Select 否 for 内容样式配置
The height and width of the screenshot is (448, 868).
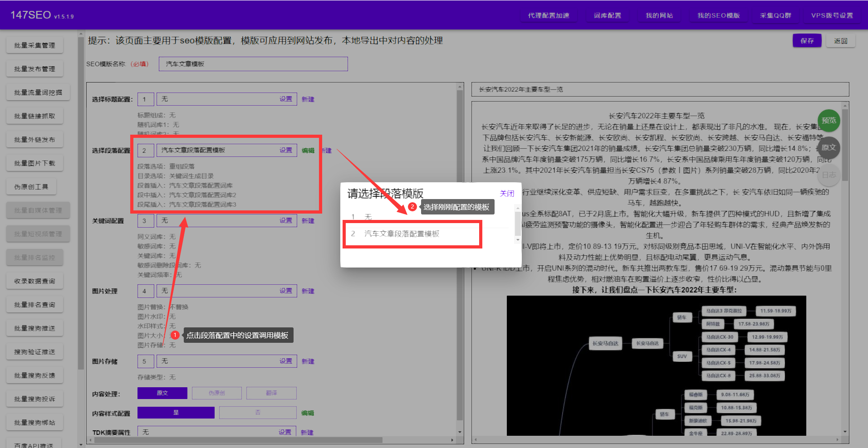(x=258, y=413)
